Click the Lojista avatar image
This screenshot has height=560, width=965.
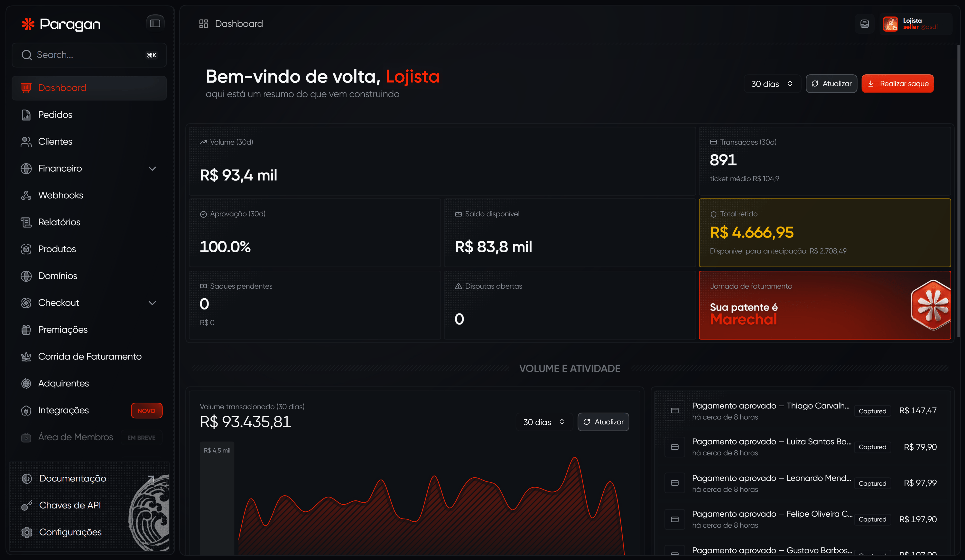[x=890, y=24]
